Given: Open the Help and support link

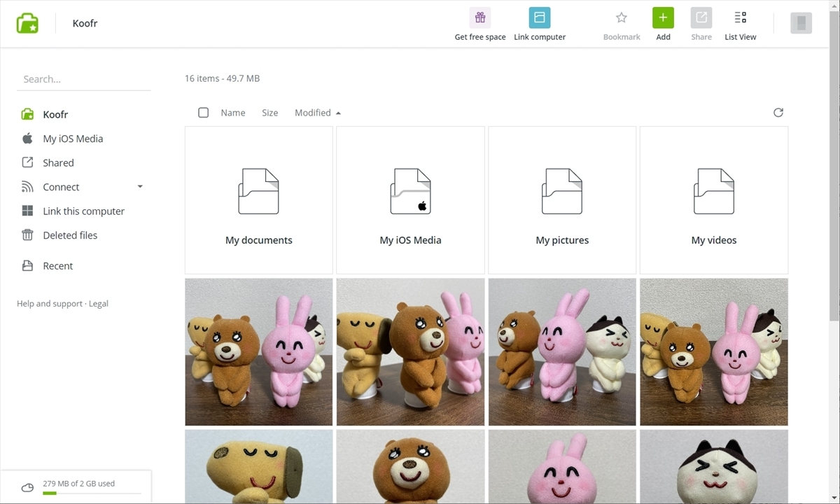Looking at the screenshot, I should pyautogui.click(x=50, y=304).
